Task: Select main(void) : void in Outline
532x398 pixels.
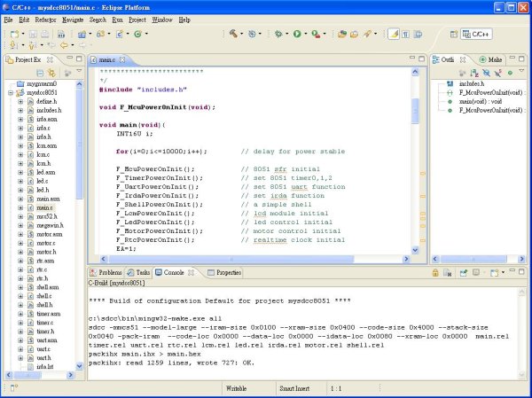Action: pyautogui.click(x=480, y=101)
